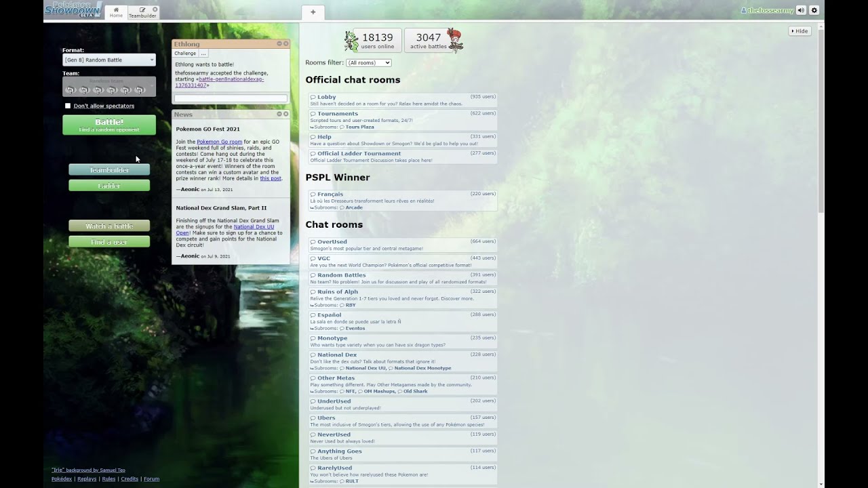Viewport: 868px width, 488px height.
Task: Join the Random Battles room
Action: point(402,278)
